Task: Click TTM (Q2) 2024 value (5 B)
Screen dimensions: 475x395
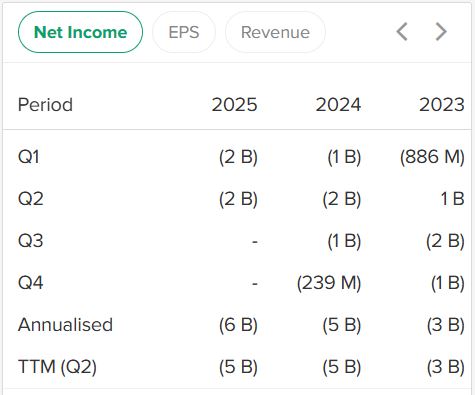Action: pyautogui.click(x=342, y=367)
